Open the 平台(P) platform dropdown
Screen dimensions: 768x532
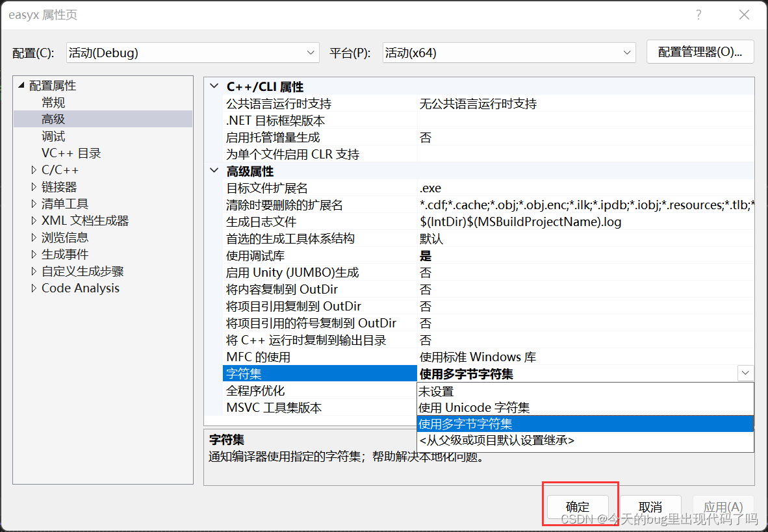click(626, 53)
